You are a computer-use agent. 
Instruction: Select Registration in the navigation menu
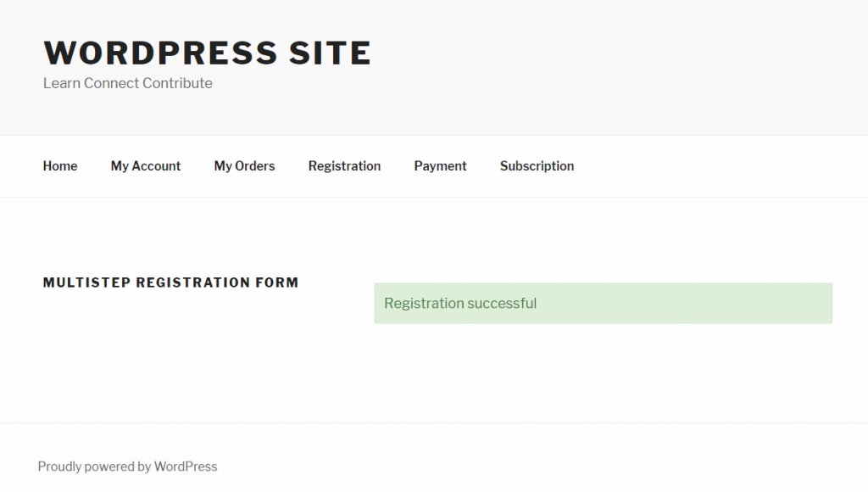pos(344,165)
